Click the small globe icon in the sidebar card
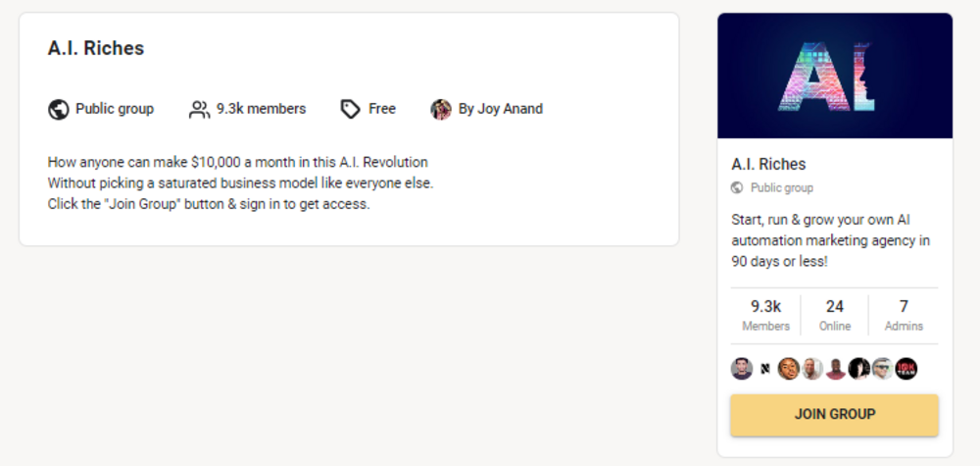The image size is (980, 466). (x=737, y=187)
